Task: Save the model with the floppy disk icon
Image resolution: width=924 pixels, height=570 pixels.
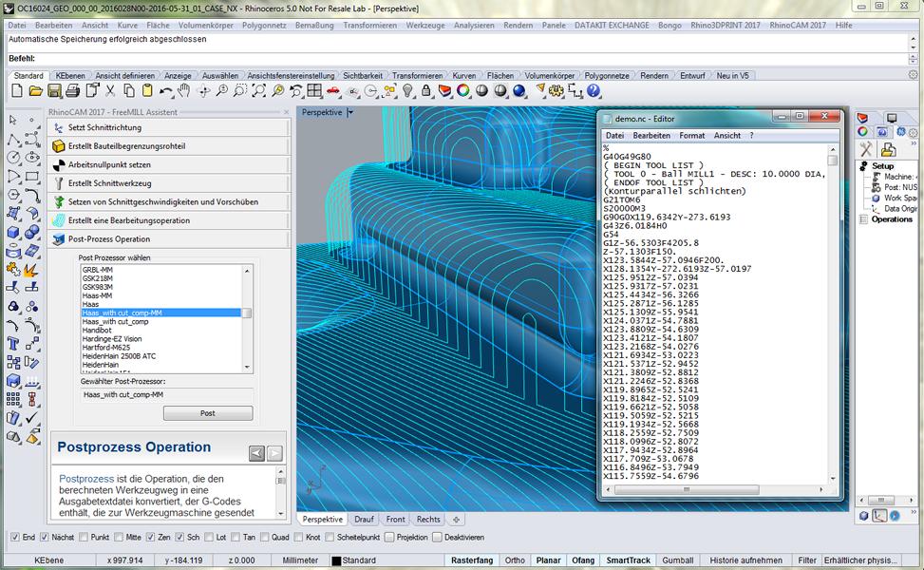Action: [54, 91]
